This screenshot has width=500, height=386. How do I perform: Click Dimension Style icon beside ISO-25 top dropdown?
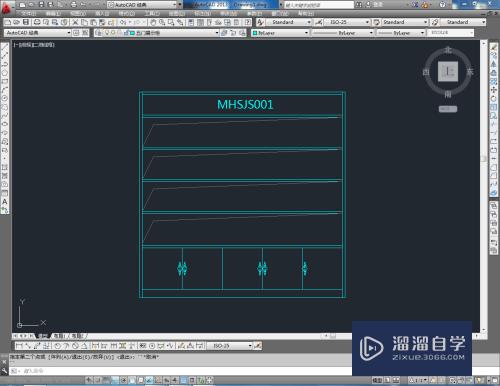[319, 22]
